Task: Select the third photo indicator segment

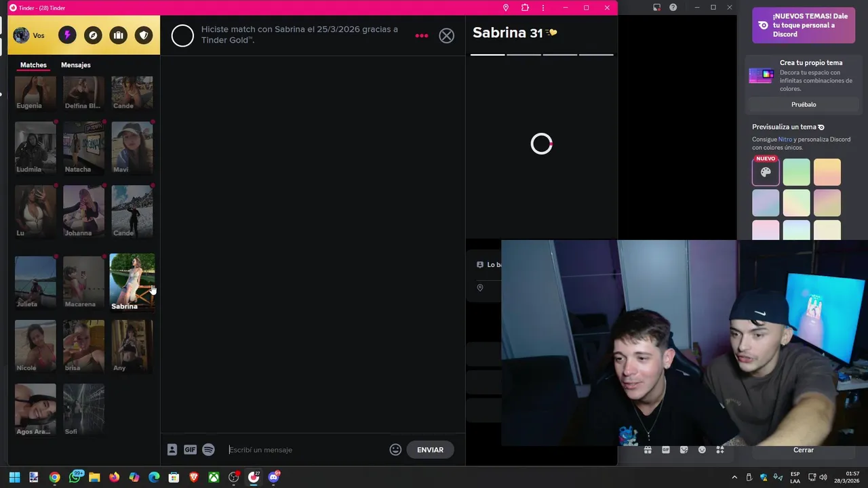Action: tap(559, 54)
